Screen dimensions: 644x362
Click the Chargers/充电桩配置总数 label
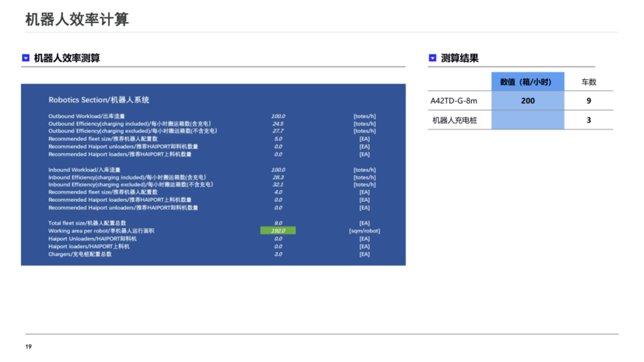click(80, 254)
